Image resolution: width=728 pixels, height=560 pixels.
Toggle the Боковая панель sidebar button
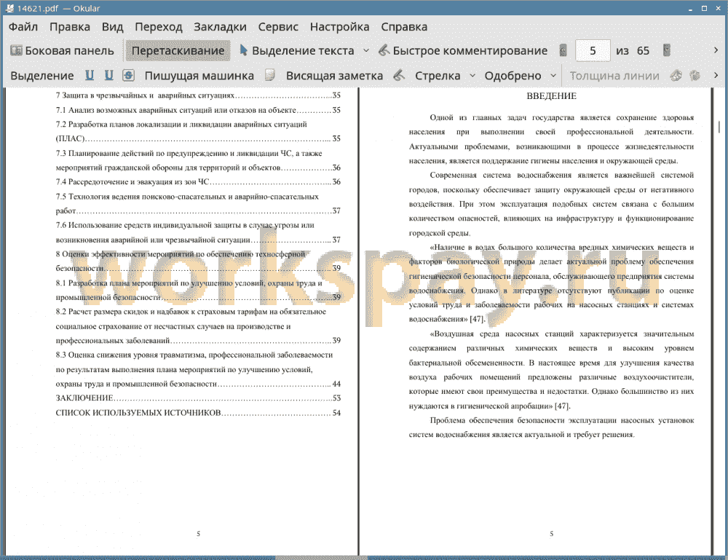tap(62, 51)
